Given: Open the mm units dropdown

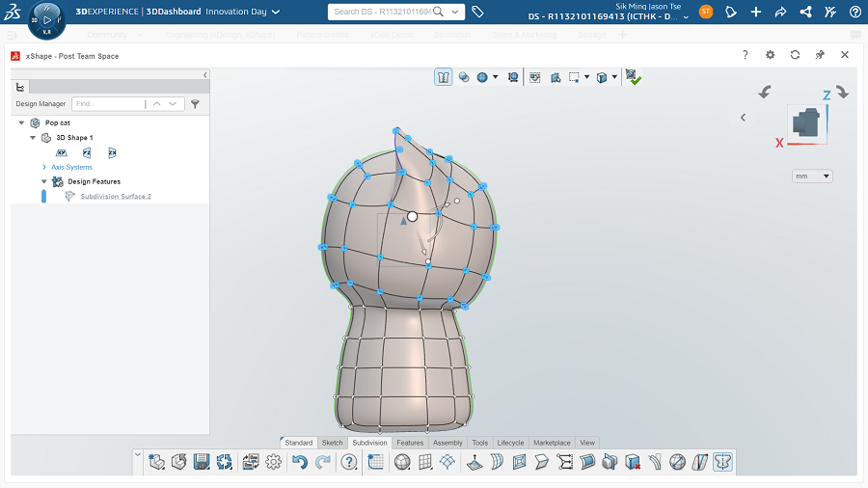Looking at the screenshot, I should (x=812, y=176).
